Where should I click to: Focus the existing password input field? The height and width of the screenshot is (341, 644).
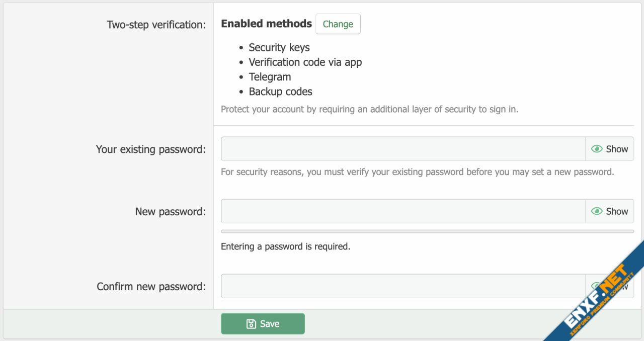403,149
